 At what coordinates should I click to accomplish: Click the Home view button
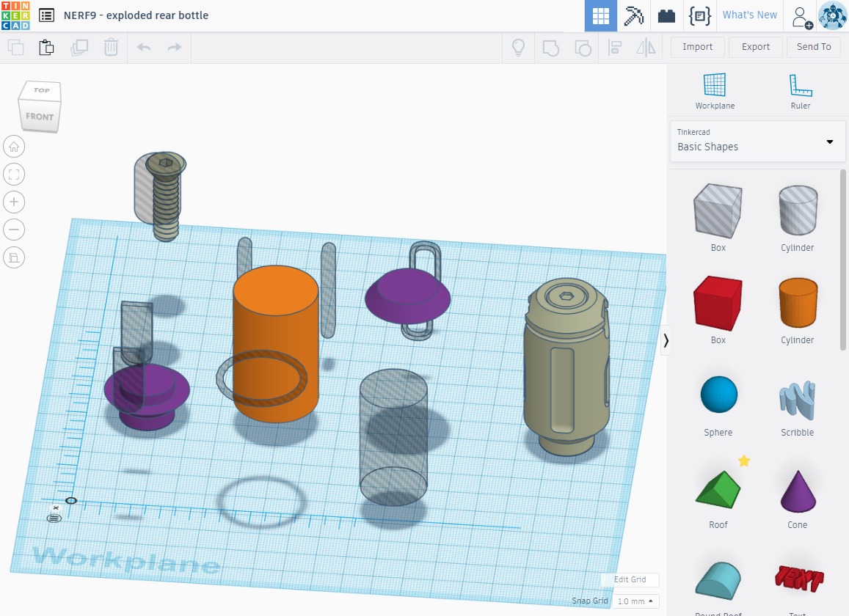click(x=14, y=147)
